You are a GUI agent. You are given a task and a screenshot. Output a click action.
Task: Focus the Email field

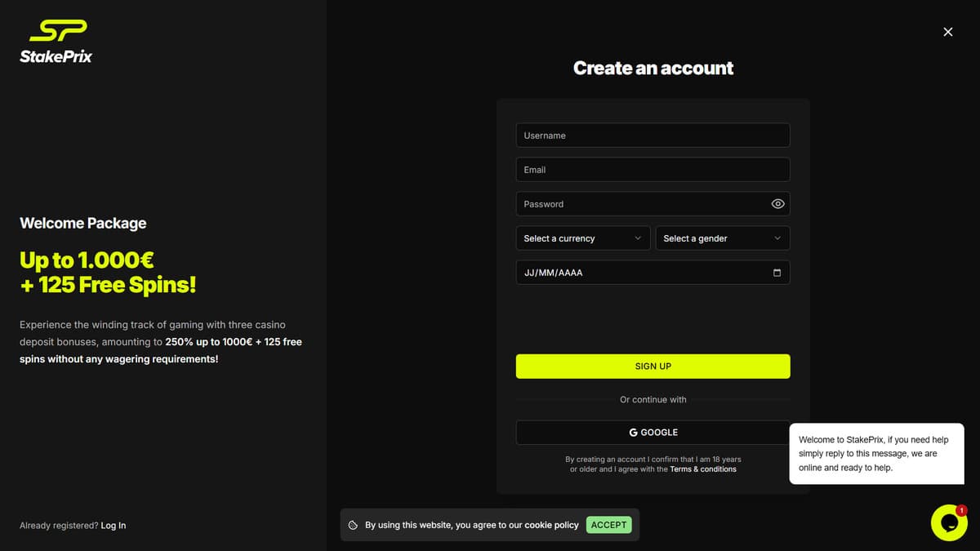point(653,170)
